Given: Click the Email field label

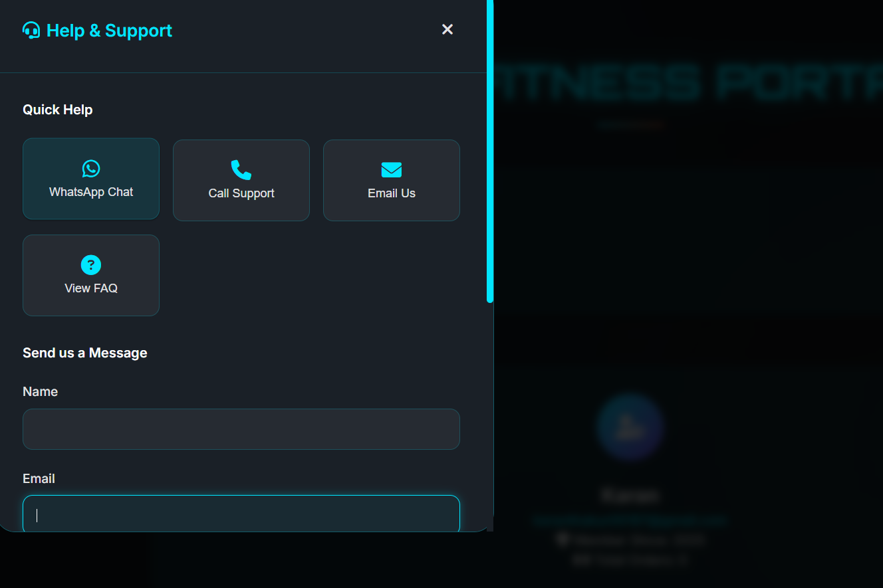Looking at the screenshot, I should pyautogui.click(x=39, y=478).
